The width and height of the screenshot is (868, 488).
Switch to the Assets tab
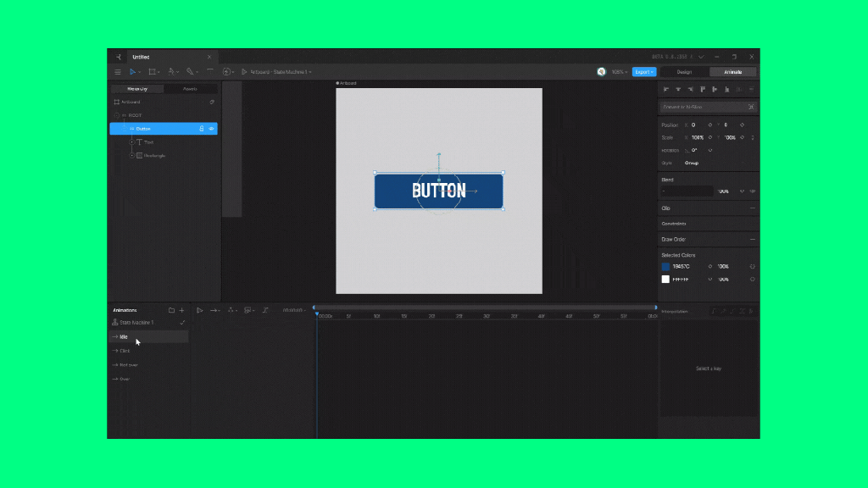(x=191, y=88)
